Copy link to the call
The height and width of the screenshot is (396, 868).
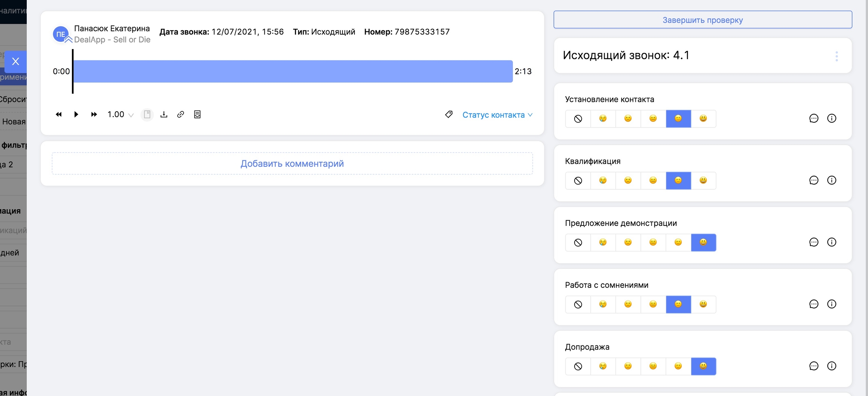pos(180,114)
